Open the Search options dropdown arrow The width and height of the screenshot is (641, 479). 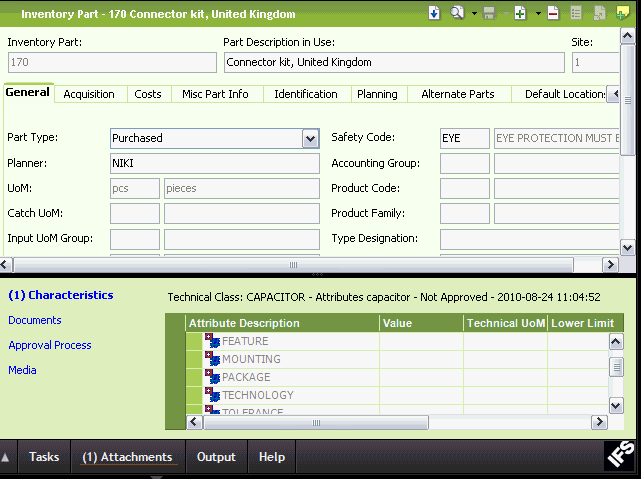click(474, 13)
